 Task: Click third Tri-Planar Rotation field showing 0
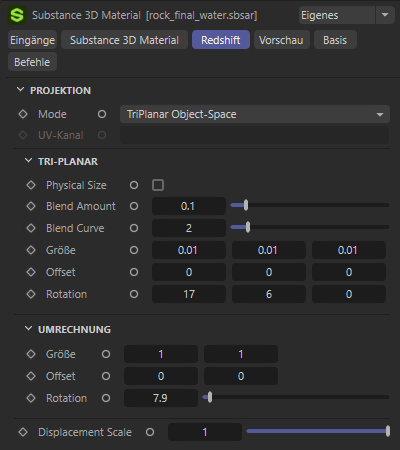pyautogui.click(x=349, y=294)
